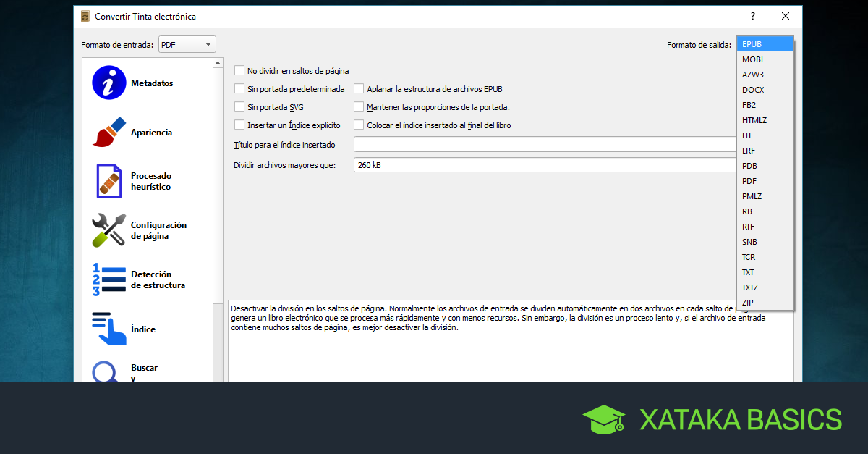
Task: Enable No dividir en saltos de página
Action: pyautogui.click(x=239, y=71)
